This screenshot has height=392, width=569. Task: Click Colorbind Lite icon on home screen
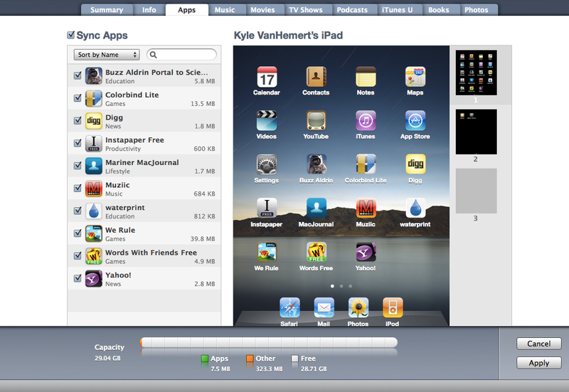tap(366, 164)
